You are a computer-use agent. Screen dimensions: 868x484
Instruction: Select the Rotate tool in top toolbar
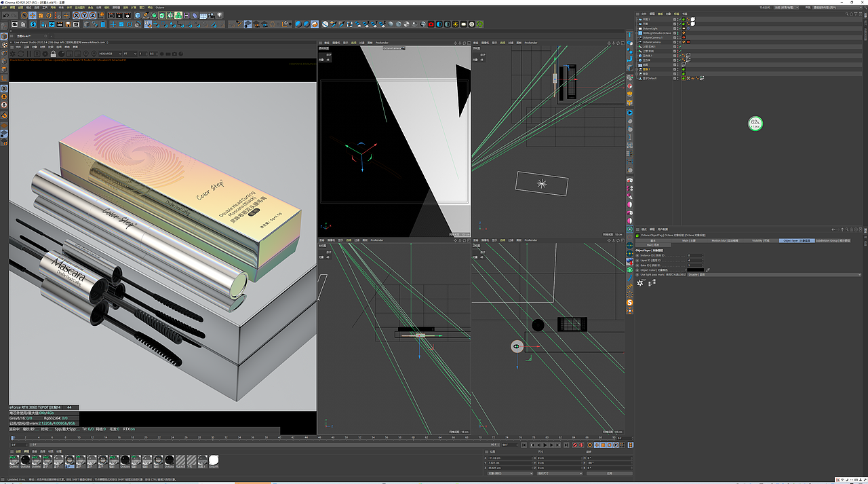pyautogui.click(x=49, y=15)
